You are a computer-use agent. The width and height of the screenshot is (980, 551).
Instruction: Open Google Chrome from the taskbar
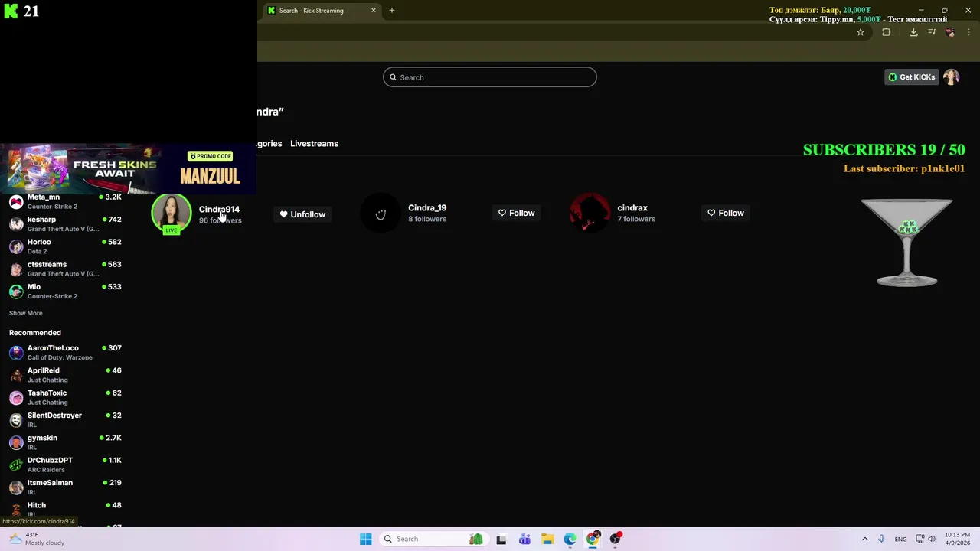(x=593, y=539)
